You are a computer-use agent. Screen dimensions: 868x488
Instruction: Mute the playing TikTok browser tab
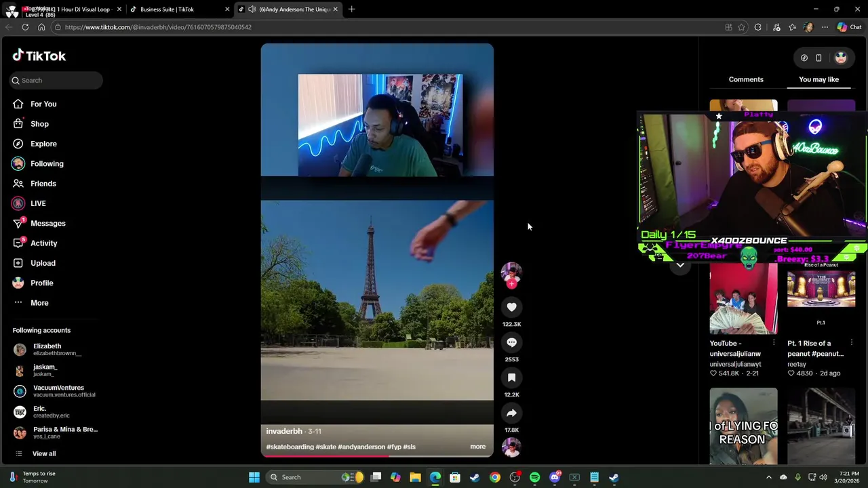pyautogui.click(x=252, y=9)
